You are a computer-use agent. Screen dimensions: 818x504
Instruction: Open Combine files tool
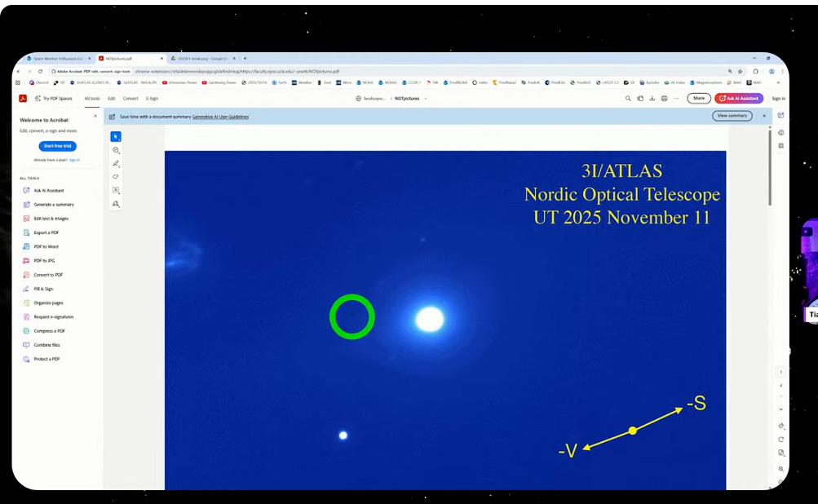pyautogui.click(x=42, y=345)
